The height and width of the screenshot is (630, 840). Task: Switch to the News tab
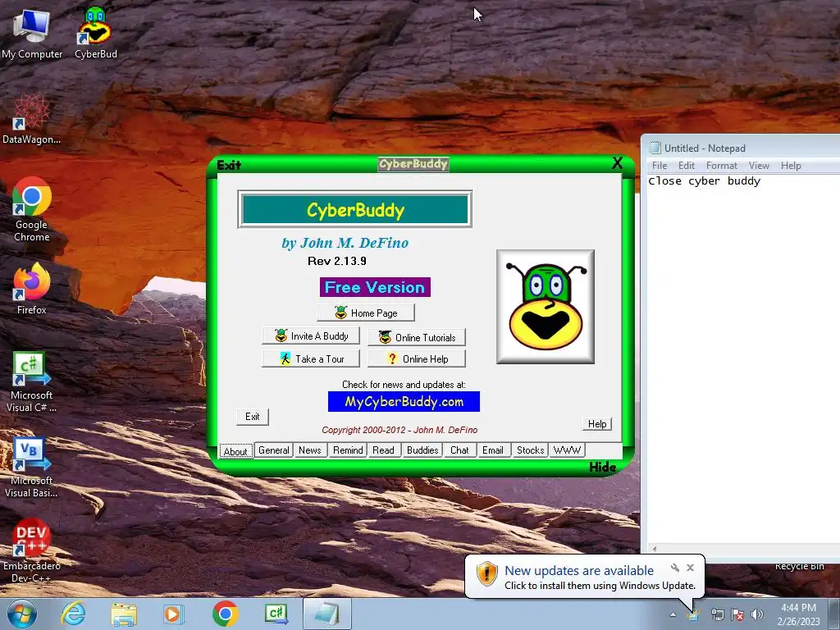(x=309, y=450)
